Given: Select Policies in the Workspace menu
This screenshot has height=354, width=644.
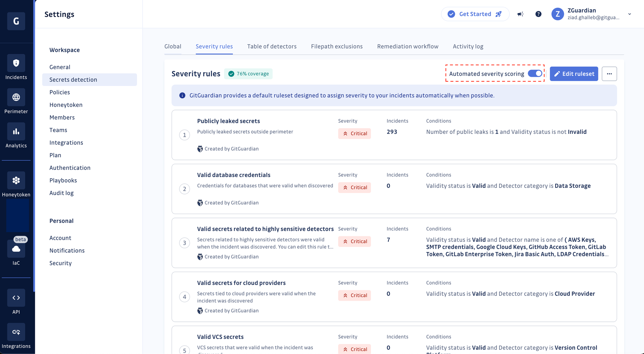Looking at the screenshot, I should [x=60, y=92].
